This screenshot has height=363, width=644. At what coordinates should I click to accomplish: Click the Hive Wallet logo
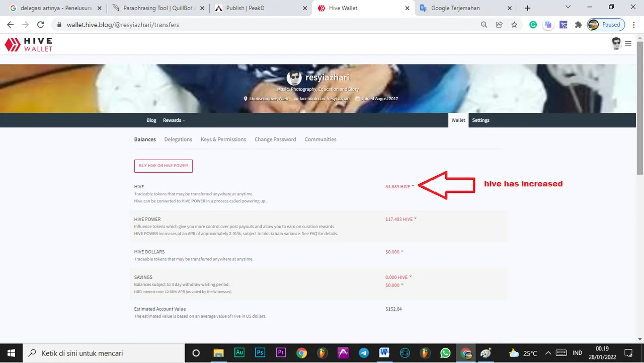tap(29, 45)
